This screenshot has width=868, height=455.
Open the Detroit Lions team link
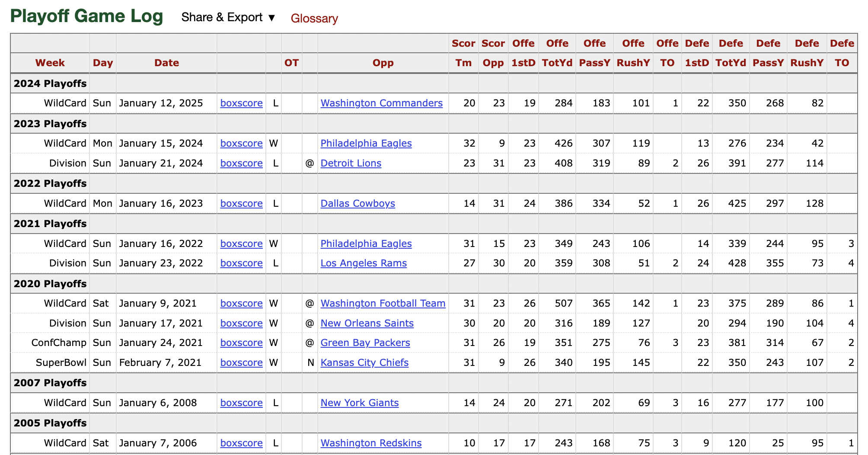(351, 163)
